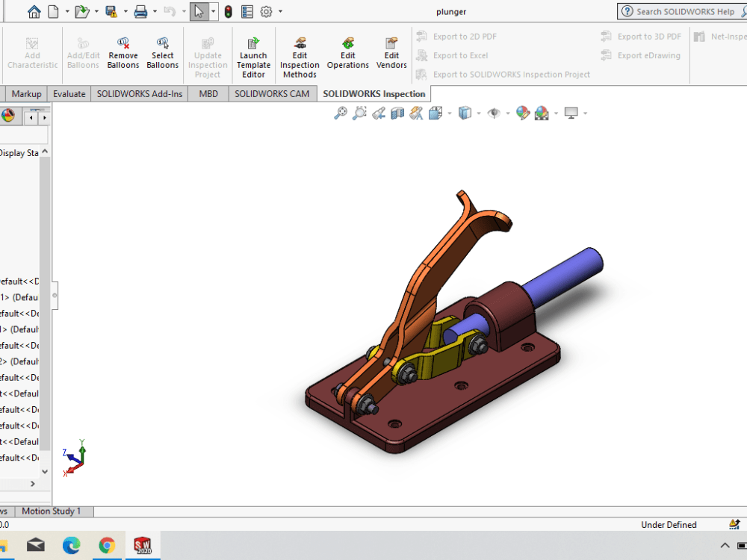Viewport: 747px width, 560px height.
Task: Open Google Chrome from the taskbar
Action: tap(107, 546)
